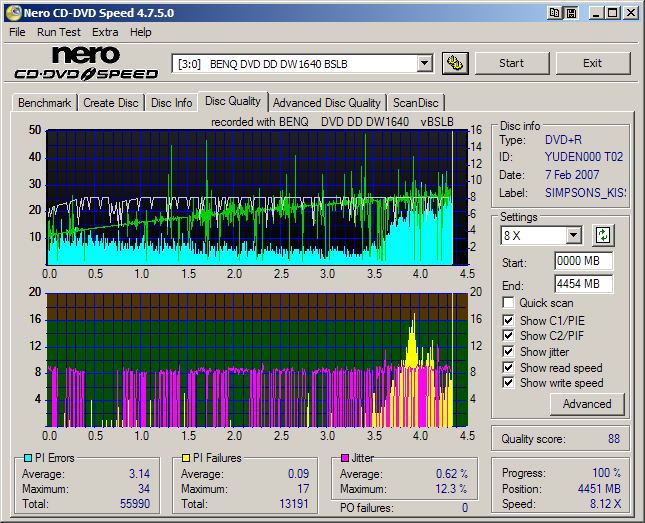Click the upper PI Errors graph
Image resolution: width=645 pixels, height=523 pixels.
tap(257, 198)
